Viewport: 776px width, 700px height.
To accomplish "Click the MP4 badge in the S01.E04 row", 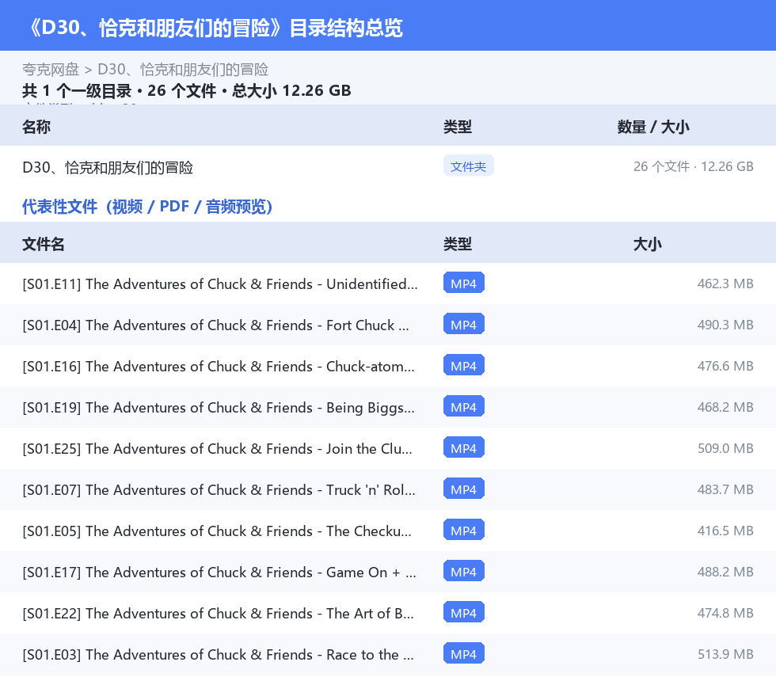I will pyautogui.click(x=464, y=324).
